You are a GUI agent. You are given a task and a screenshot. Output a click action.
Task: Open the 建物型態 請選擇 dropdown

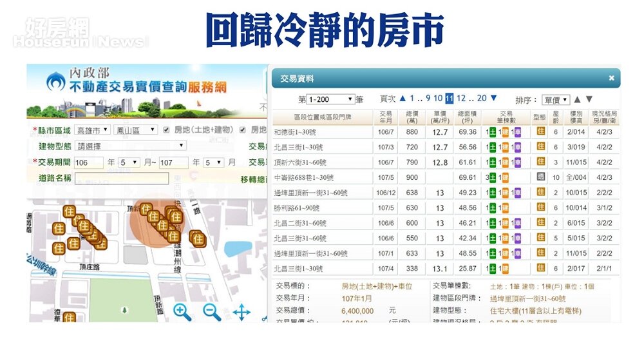[131, 146]
